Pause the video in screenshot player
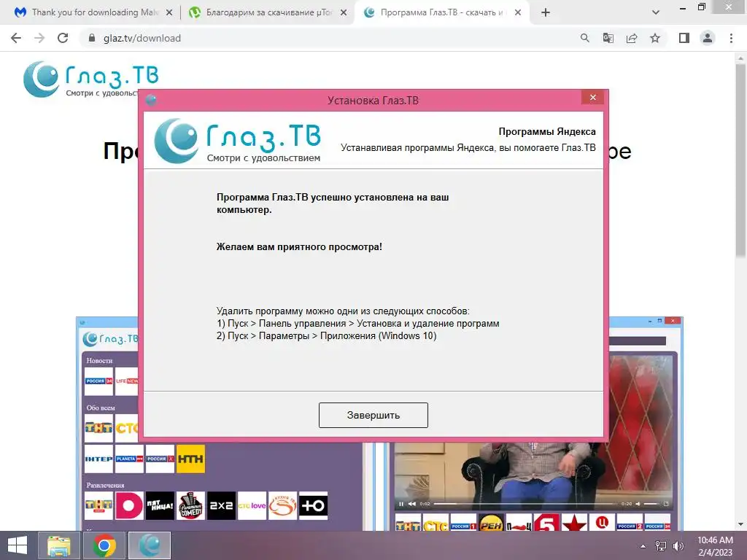The width and height of the screenshot is (747, 560). tap(401, 504)
